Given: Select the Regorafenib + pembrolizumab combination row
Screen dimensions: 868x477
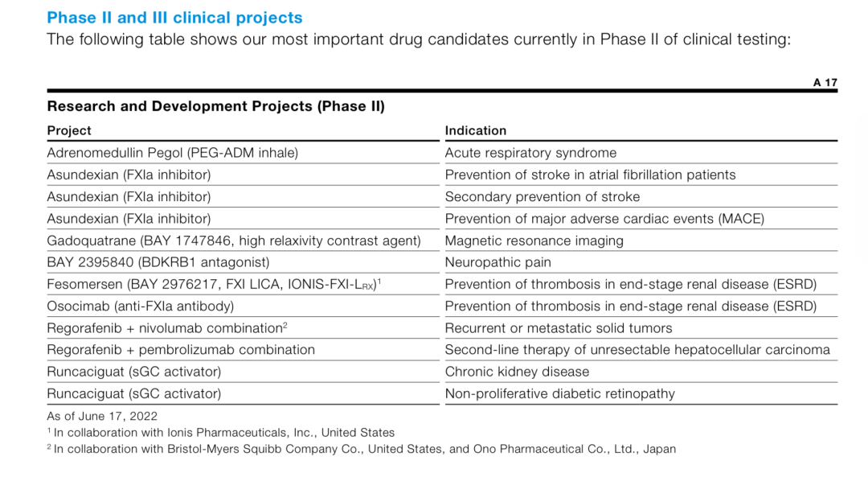Looking at the screenshot, I should [x=181, y=350].
